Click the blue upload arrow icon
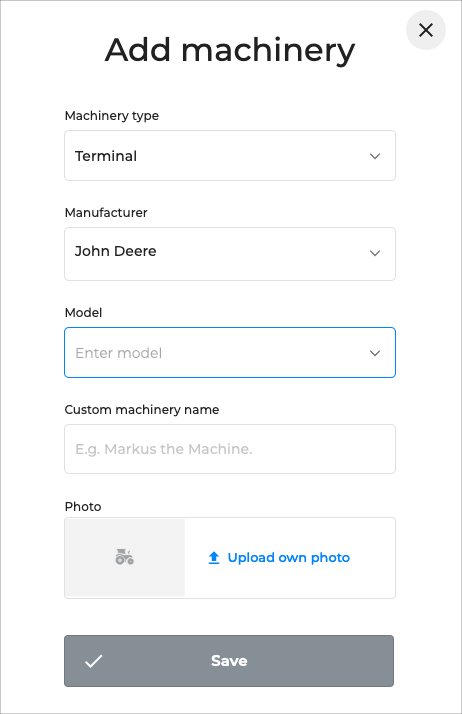This screenshot has height=714, width=462. pos(214,558)
